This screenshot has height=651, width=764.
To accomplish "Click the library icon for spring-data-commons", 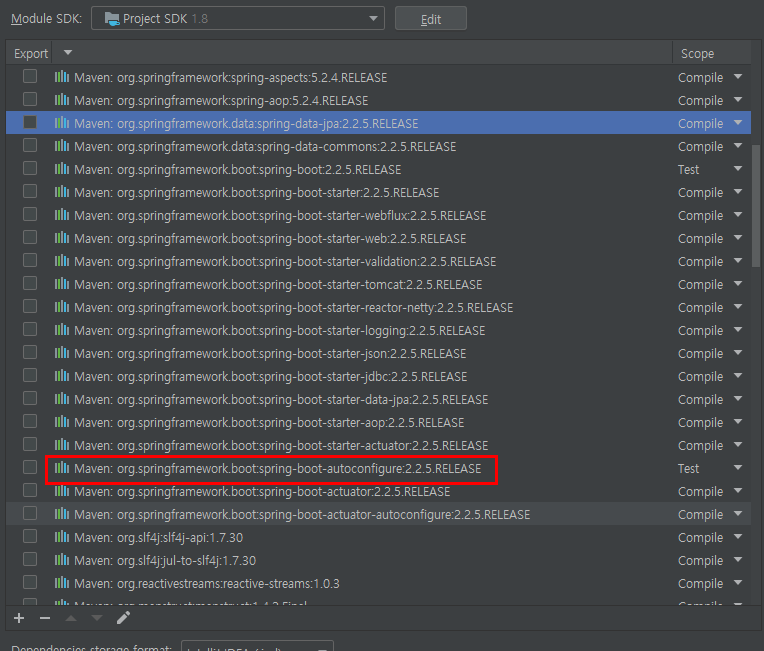I will coord(62,145).
